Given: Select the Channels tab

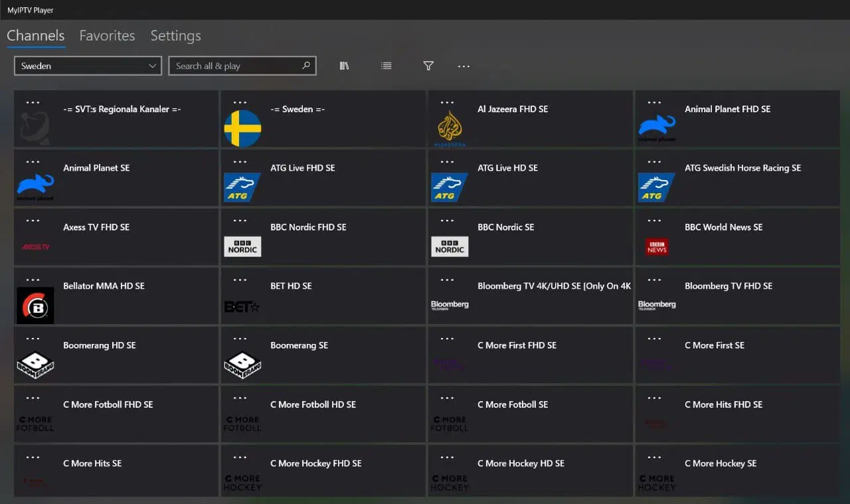Looking at the screenshot, I should (x=36, y=36).
